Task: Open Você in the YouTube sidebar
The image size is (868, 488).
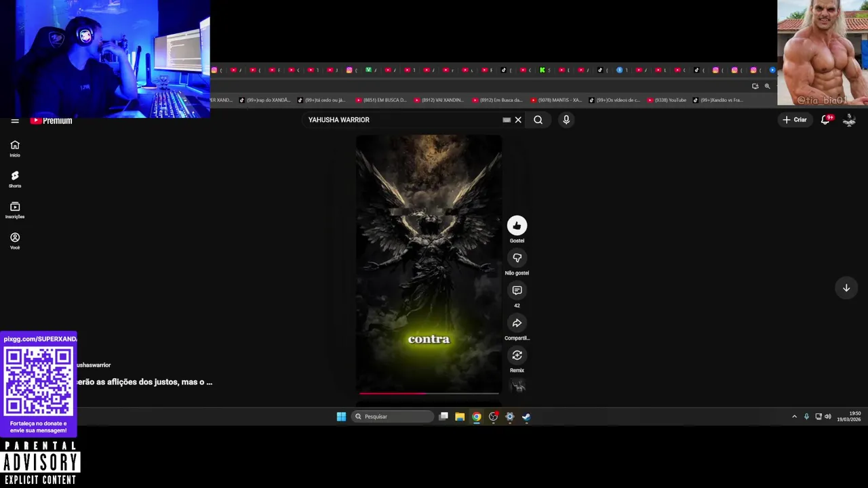Action: coord(15,241)
